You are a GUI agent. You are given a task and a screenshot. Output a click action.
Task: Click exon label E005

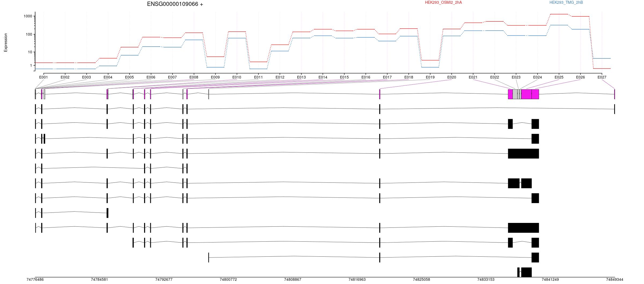129,77
